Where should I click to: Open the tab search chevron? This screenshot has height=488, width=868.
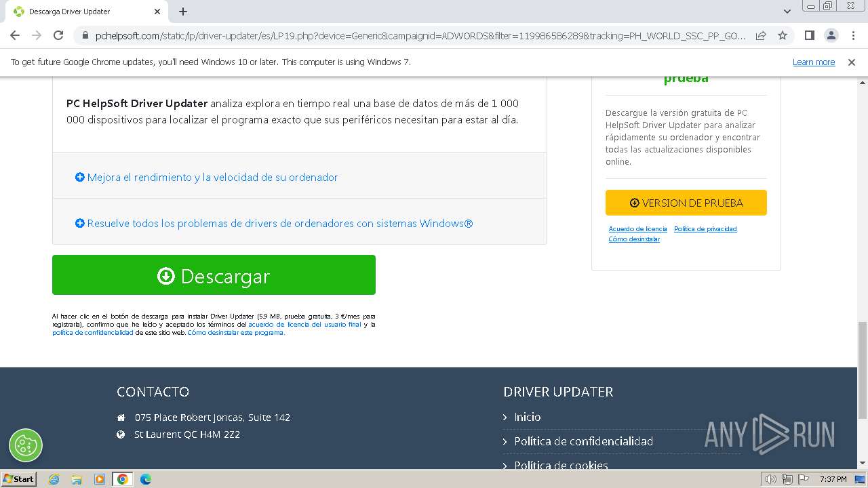[x=787, y=12]
